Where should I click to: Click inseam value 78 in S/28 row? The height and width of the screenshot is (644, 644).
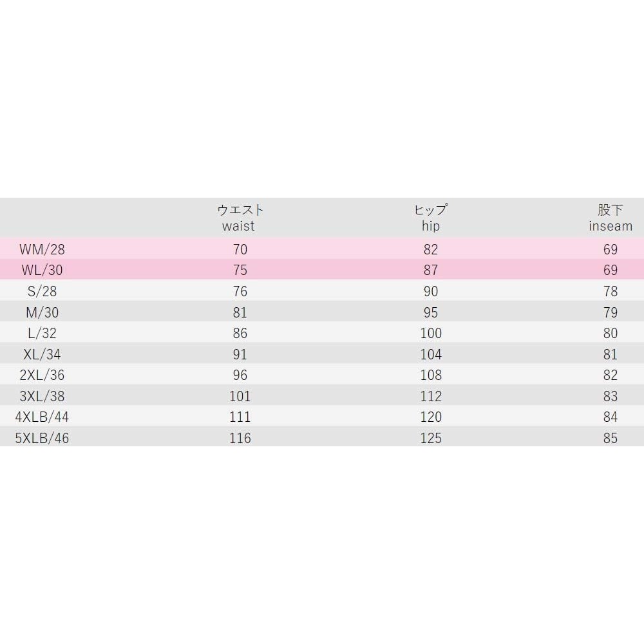[x=610, y=291]
